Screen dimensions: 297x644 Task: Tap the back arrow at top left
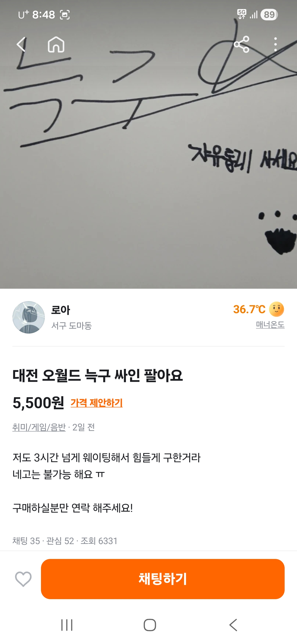pyautogui.click(x=21, y=44)
